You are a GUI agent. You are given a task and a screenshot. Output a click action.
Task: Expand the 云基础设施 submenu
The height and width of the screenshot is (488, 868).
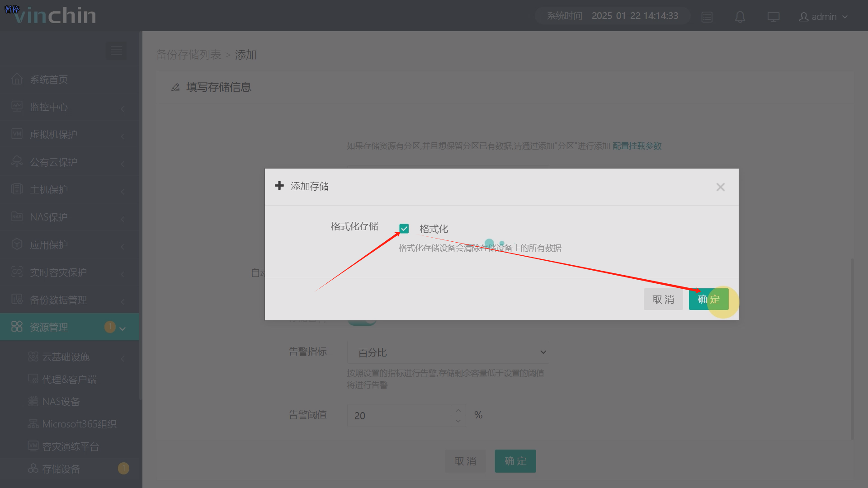[x=66, y=357]
